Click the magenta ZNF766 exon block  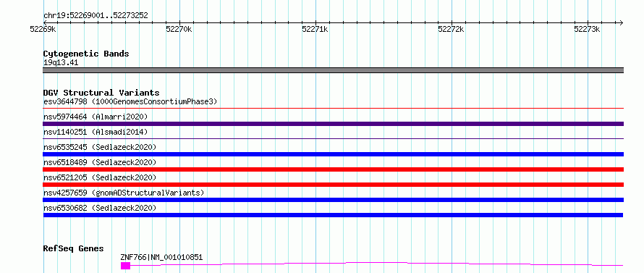coord(125,266)
